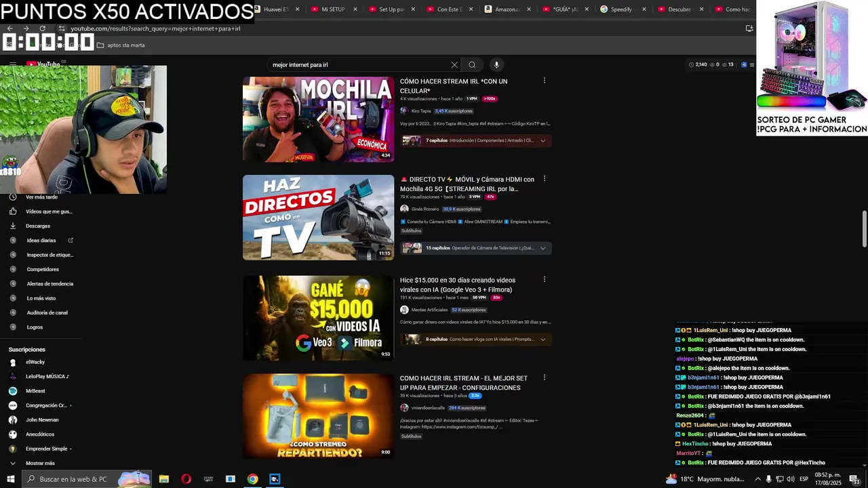
Task: Start voice search with the microphone icon
Action: pyautogui.click(x=496, y=65)
